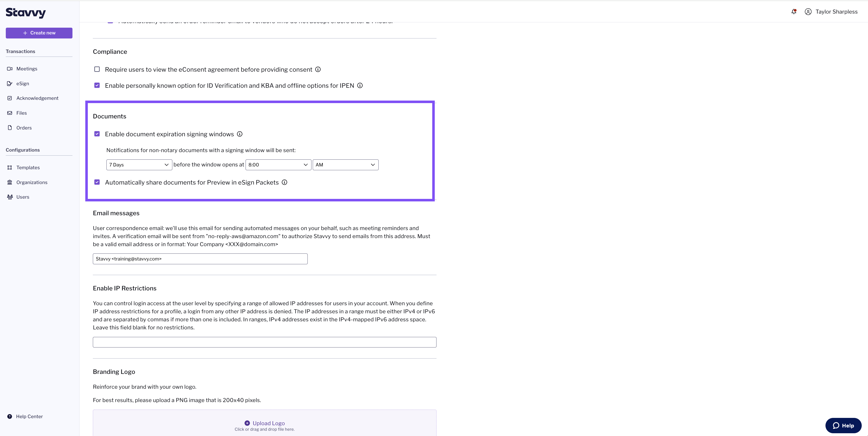
Task: Click the notification bell icon
Action: pyautogui.click(x=794, y=11)
